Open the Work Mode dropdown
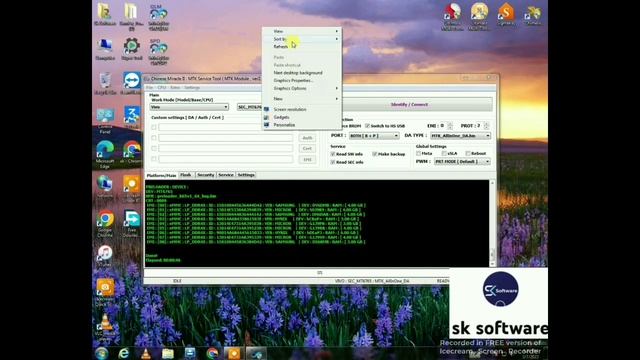640x360 pixels. tap(189, 107)
